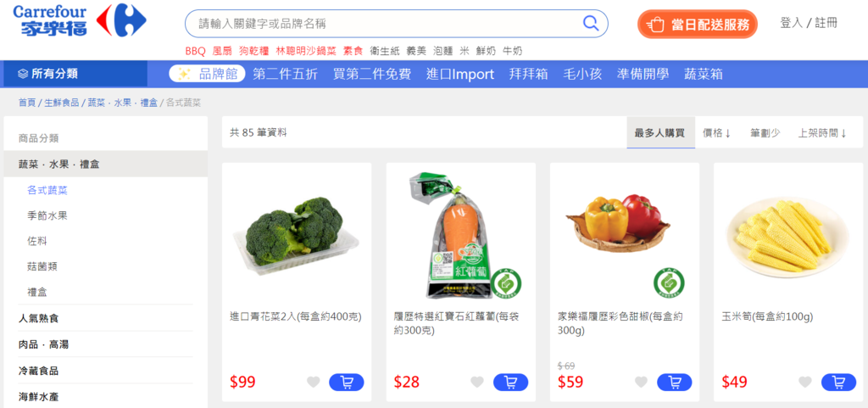The image size is (868, 408).
Task: Click the search magnifier icon
Action: pos(591,23)
